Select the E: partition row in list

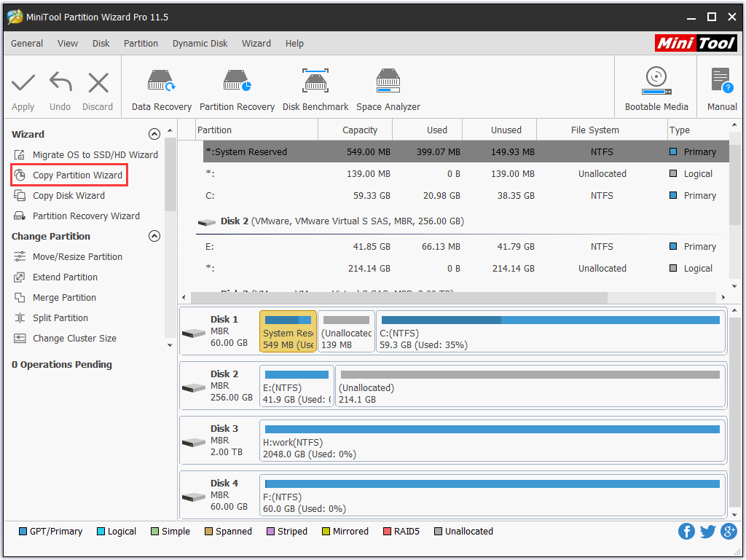462,246
